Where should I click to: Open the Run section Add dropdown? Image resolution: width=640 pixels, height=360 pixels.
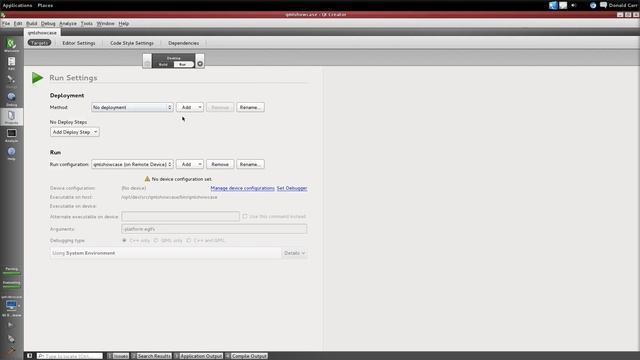tap(190, 164)
